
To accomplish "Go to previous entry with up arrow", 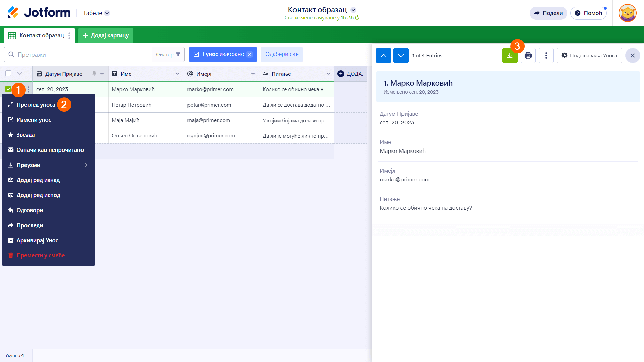I will click(x=383, y=56).
